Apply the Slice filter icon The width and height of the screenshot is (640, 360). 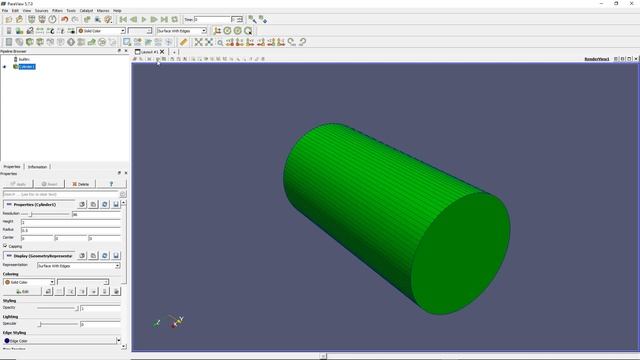pyautogui.click(x=40, y=42)
